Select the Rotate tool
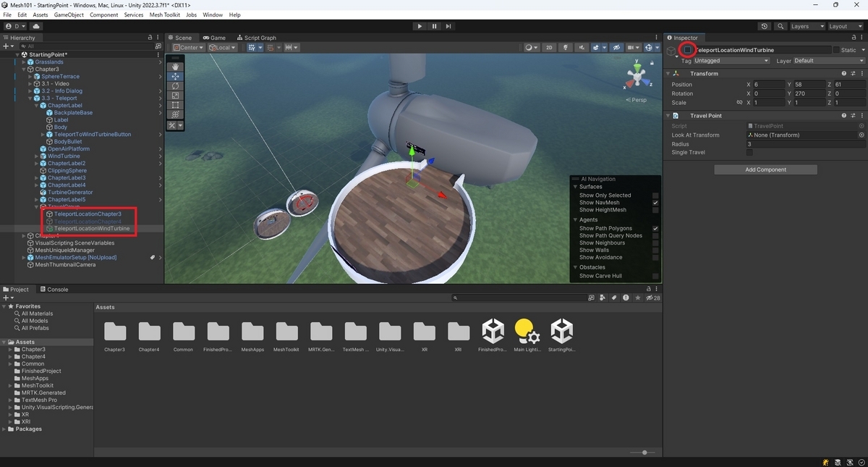 tap(174, 85)
